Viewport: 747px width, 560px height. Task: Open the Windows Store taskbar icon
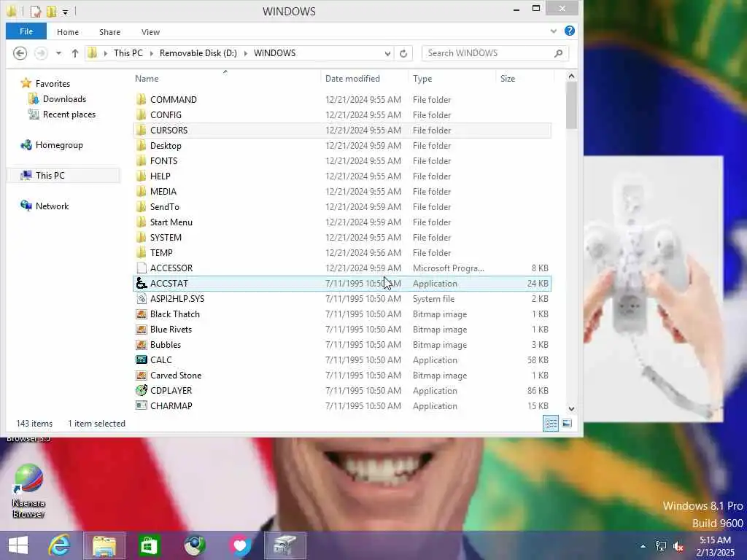click(x=149, y=545)
